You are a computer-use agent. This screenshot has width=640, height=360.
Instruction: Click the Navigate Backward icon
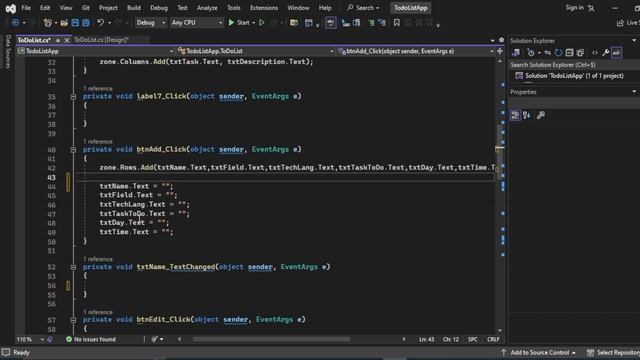pyautogui.click(x=15, y=23)
